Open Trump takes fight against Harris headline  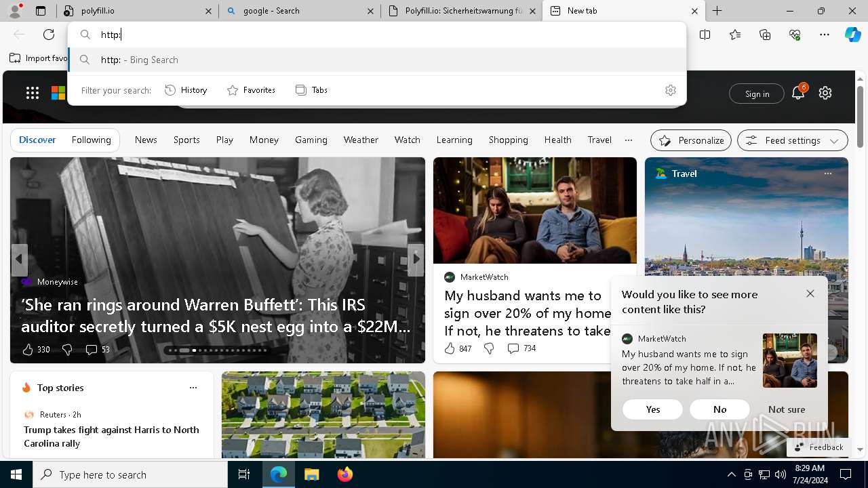(x=111, y=436)
